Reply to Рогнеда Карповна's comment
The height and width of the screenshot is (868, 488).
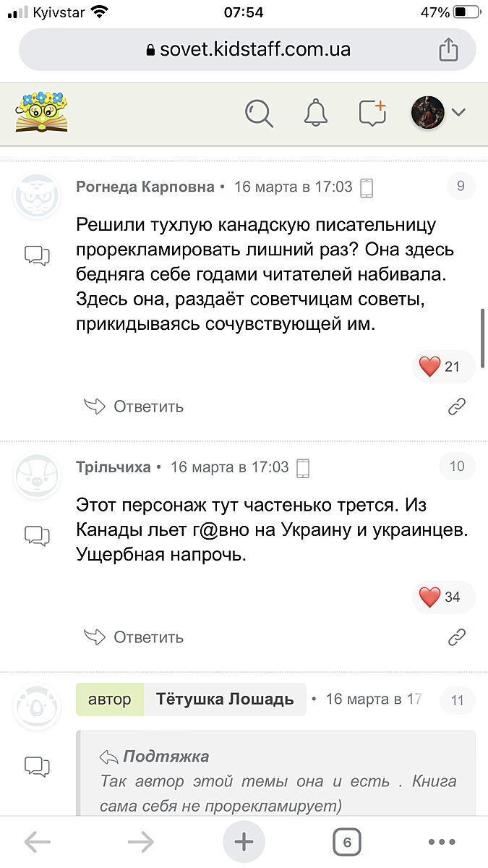(x=134, y=407)
